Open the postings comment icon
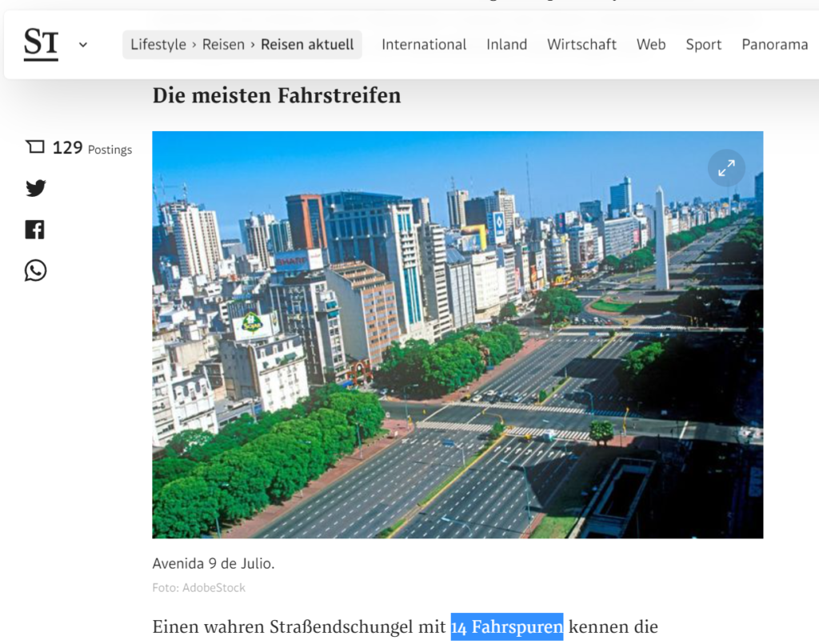This screenshot has width=819, height=644. click(35, 146)
